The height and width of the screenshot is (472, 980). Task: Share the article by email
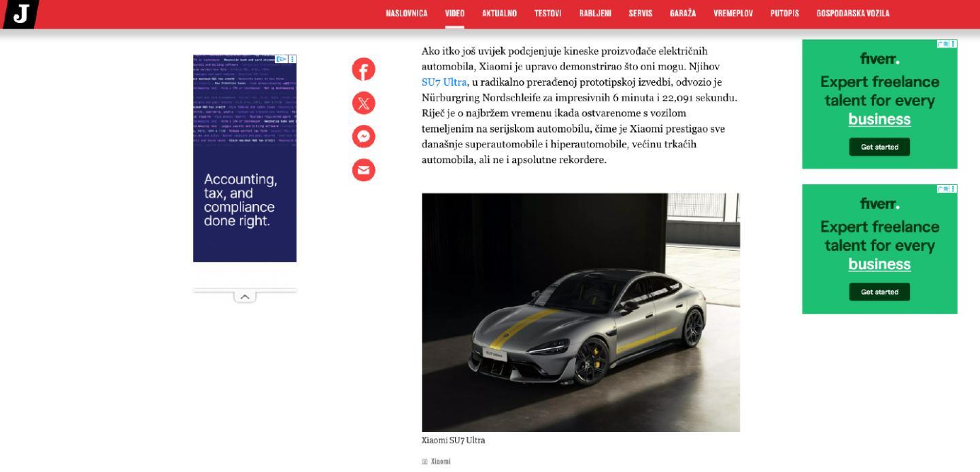364,170
